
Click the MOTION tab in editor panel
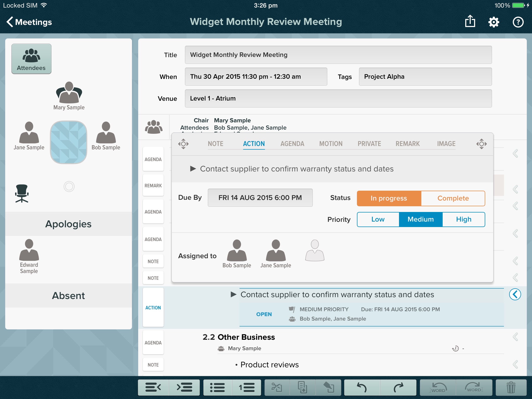331,144
